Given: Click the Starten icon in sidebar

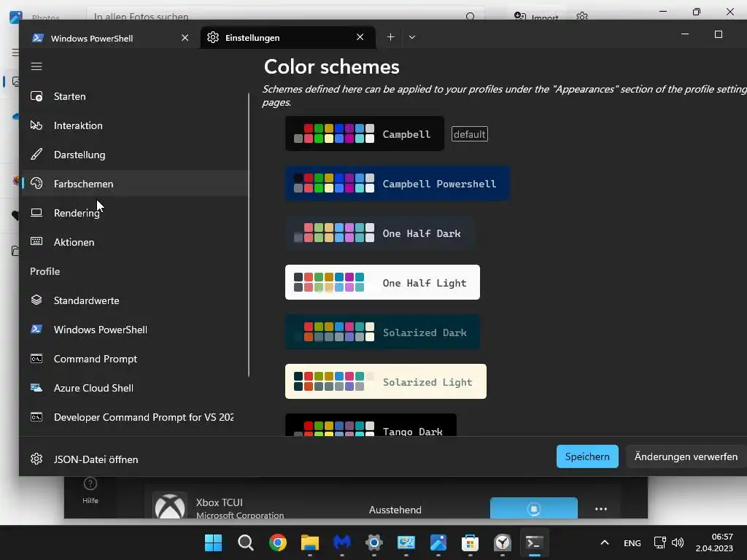Looking at the screenshot, I should click(36, 96).
